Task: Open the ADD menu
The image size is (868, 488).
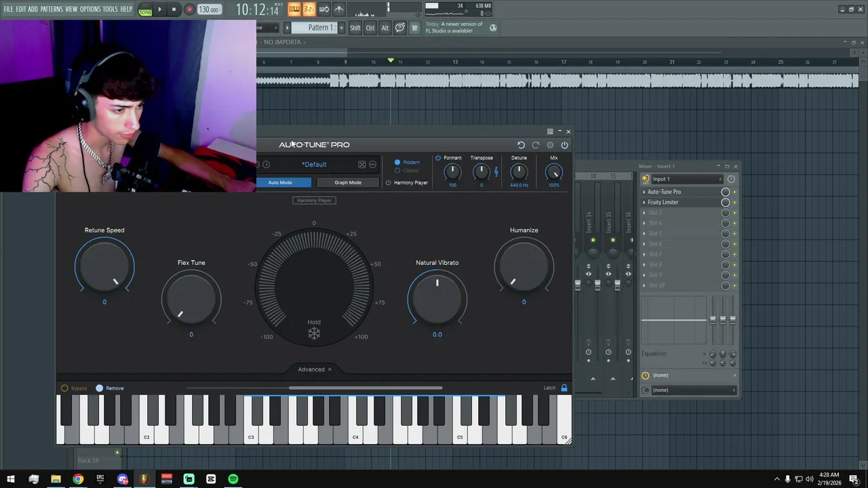Action: [x=33, y=9]
